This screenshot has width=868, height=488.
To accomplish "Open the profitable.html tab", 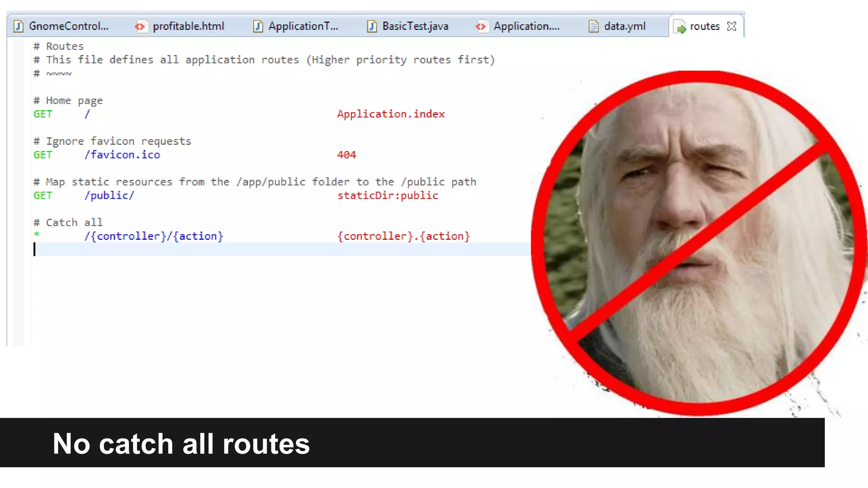I will click(x=188, y=26).
